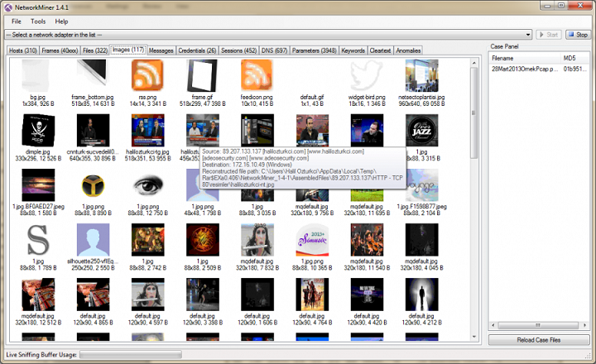Click the Case Panel scroll left arrow

click(493, 325)
